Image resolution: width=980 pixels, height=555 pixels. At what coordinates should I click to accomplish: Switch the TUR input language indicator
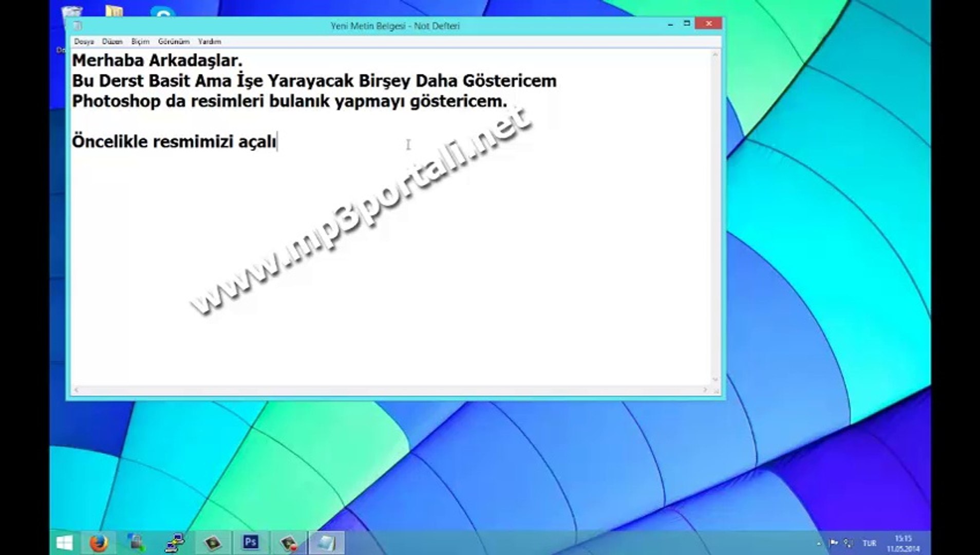pyautogui.click(x=869, y=543)
